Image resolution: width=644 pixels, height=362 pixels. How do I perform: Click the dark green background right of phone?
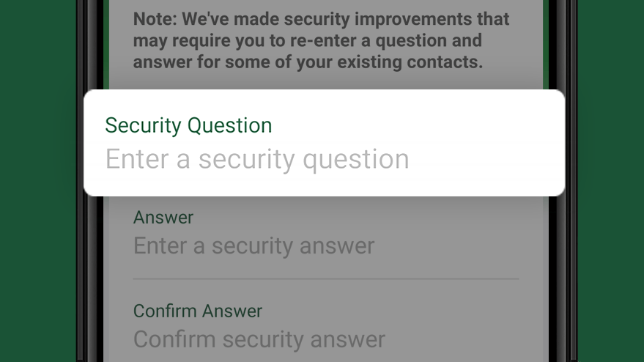[x=612, y=183]
